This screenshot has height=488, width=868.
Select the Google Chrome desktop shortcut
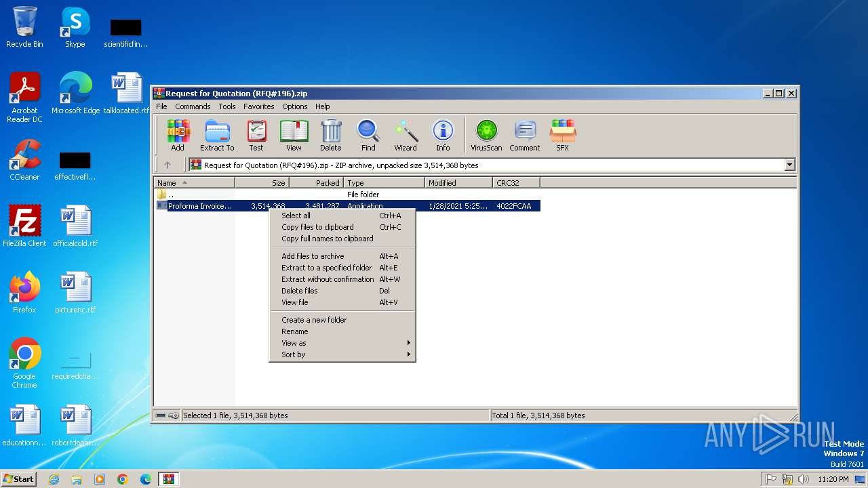(24, 363)
